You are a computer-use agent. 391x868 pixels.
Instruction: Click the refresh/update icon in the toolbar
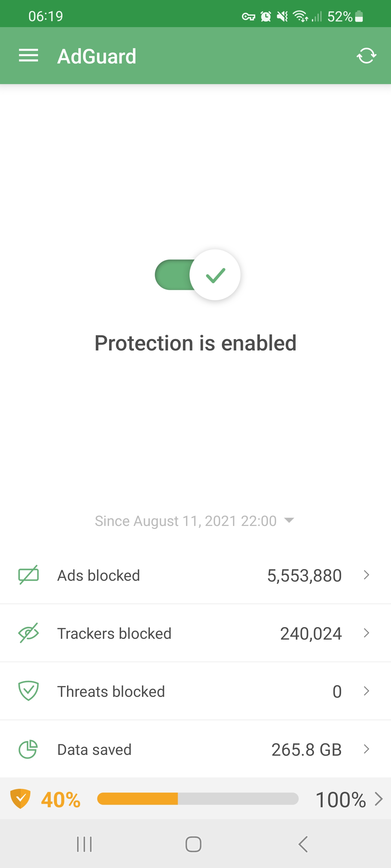pyautogui.click(x=367, y=56)
